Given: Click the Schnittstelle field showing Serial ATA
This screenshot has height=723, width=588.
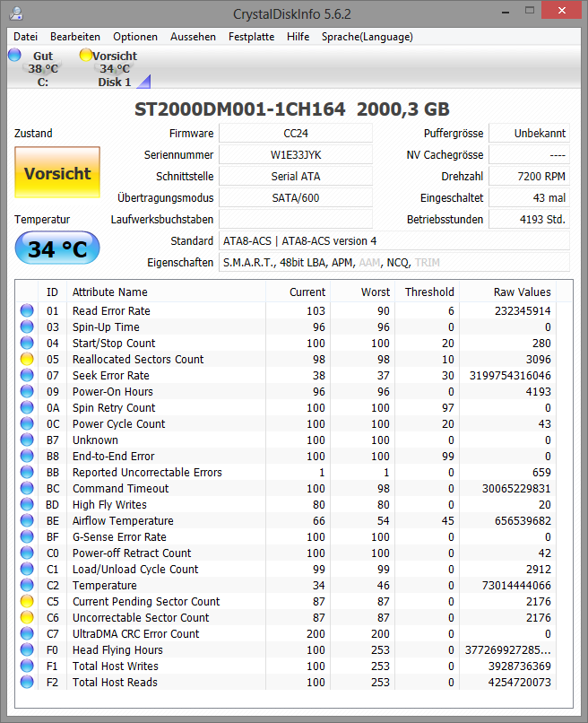Looking at the screenshot, I should 296,176.
